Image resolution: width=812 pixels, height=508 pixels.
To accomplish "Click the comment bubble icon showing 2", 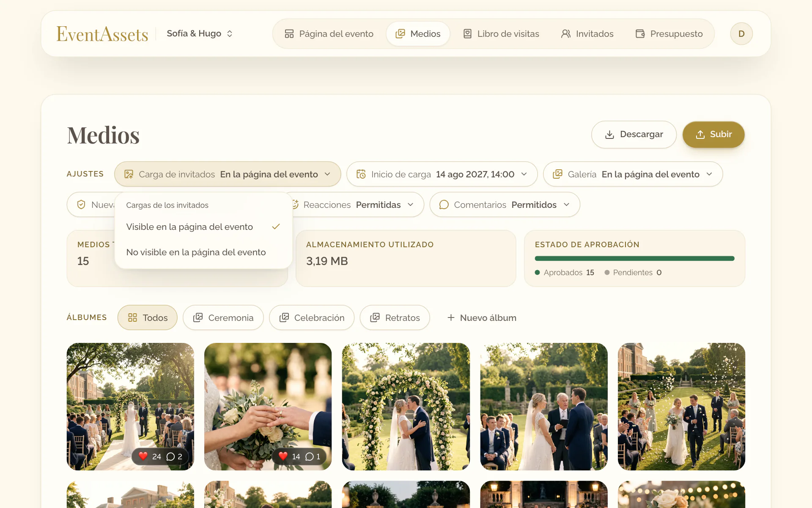I will [170, 456].
